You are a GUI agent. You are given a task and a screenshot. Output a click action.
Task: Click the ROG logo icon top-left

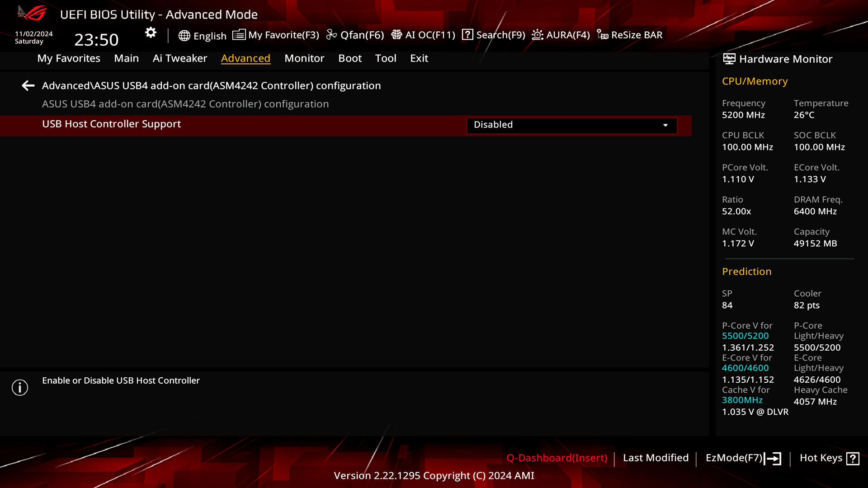click(x=33, y=13)
